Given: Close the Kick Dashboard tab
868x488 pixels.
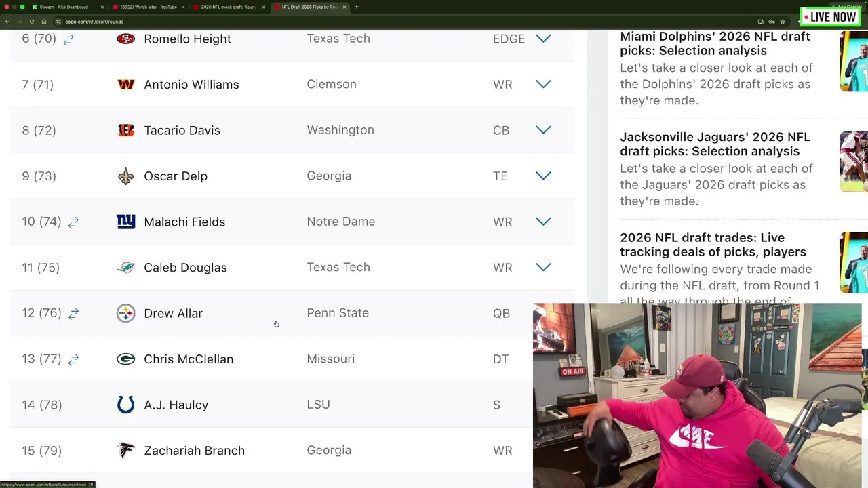Looking at the screenshot, I should [102, 7].
